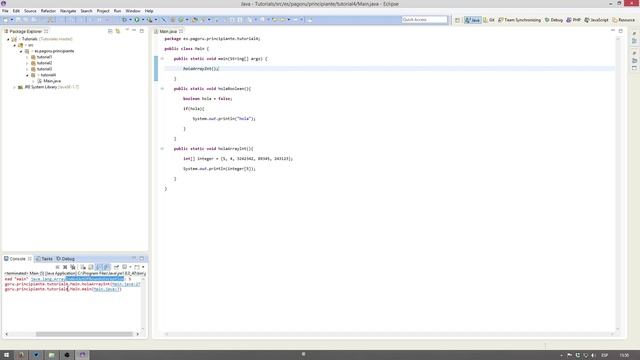Toggle Scroll Lock in Console toolbar

pos(91,267)
